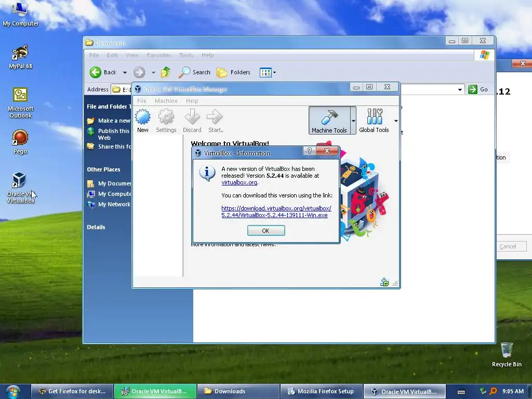Open Help menu in Downloads window

click(208, 55)
